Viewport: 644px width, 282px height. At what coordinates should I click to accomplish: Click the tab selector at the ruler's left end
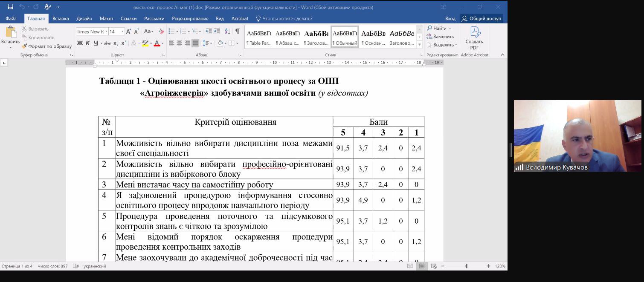4,63
